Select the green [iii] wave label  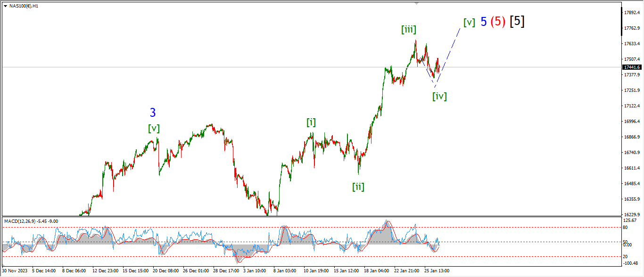coord(408,30)
